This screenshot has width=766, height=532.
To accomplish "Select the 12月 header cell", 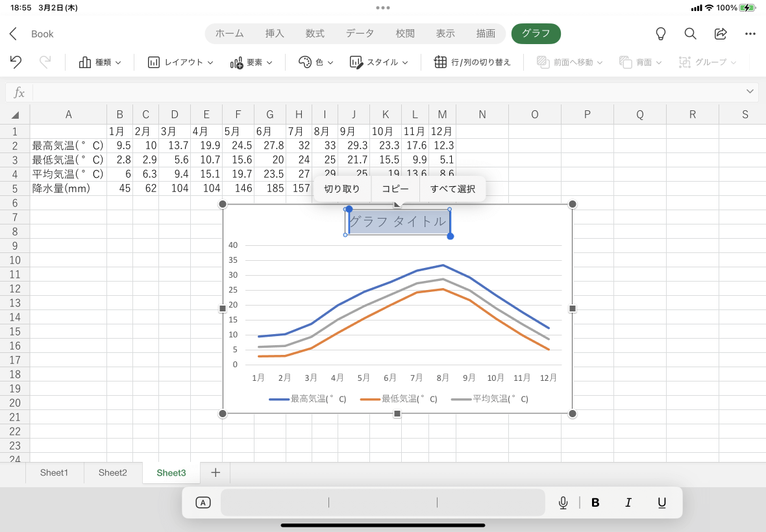I will tap(443, 131).
